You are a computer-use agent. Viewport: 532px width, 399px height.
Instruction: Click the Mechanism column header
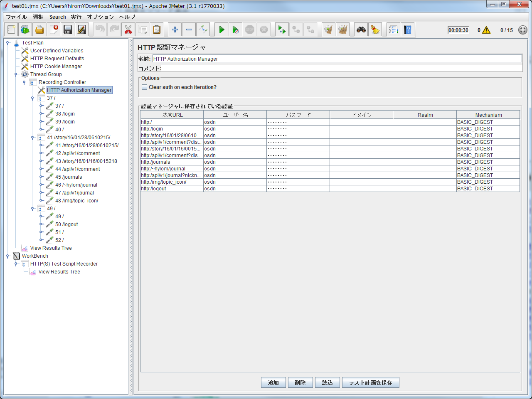coord(488,115)
